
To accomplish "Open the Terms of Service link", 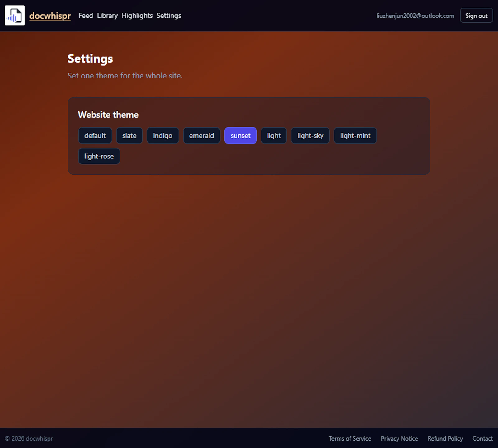I will pyautogui.click(x=350, y=438).
